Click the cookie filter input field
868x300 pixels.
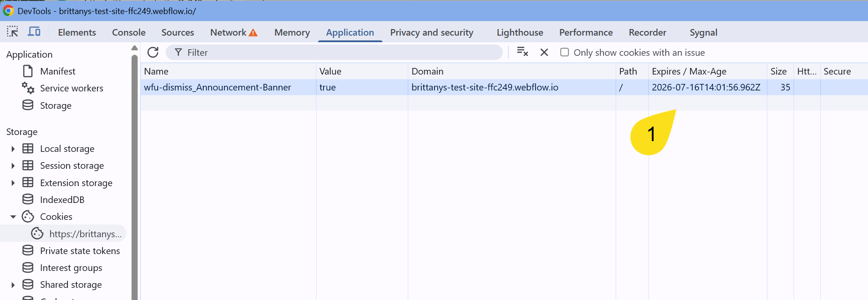click(334, 52)
